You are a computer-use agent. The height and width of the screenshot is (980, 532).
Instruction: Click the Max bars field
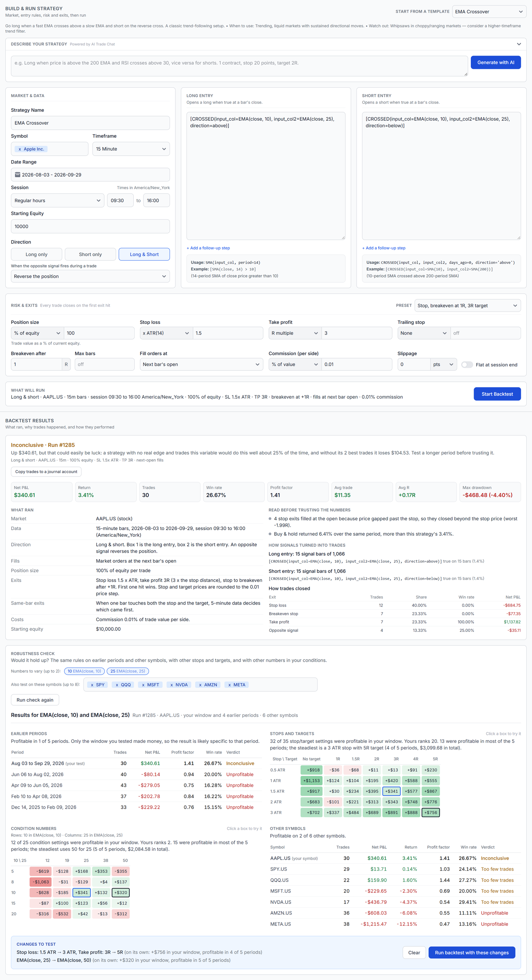[105, 364]
